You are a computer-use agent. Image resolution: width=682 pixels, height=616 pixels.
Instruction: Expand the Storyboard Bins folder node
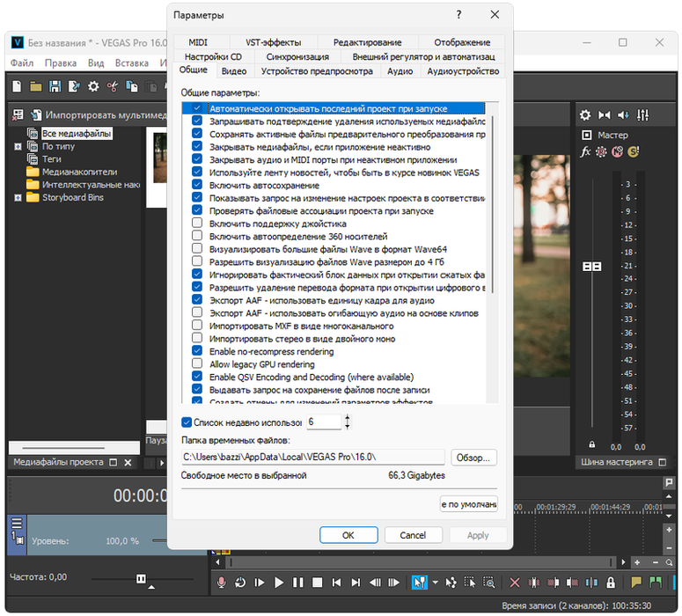18,198
